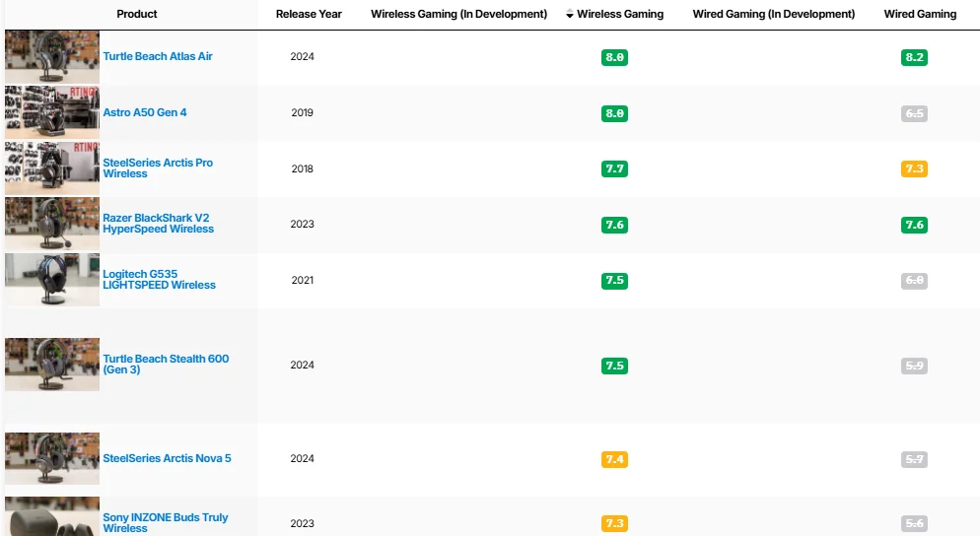Screen dimensions: 980x536
Task: Click Turtle Beach Atlas Air year 2024
Action: tap(302, 56)
